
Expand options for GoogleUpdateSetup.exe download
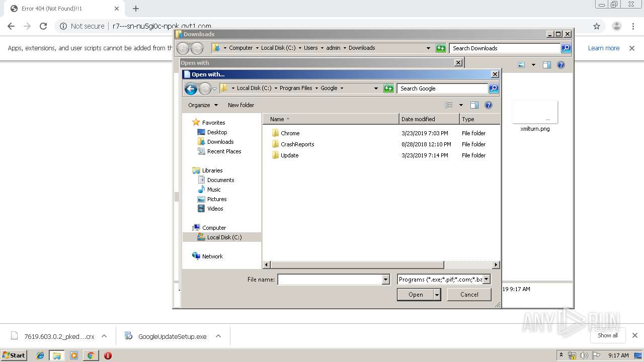pos(218,336)
